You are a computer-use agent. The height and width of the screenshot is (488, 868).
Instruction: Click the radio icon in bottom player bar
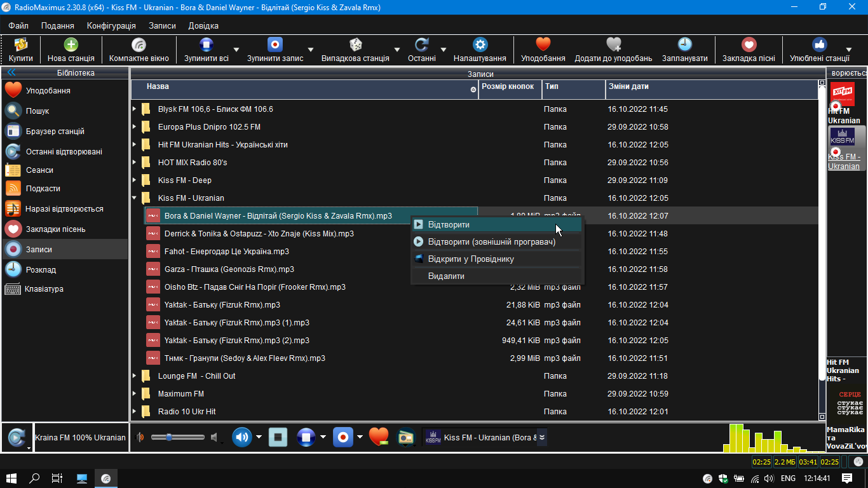tap(405, 437)
